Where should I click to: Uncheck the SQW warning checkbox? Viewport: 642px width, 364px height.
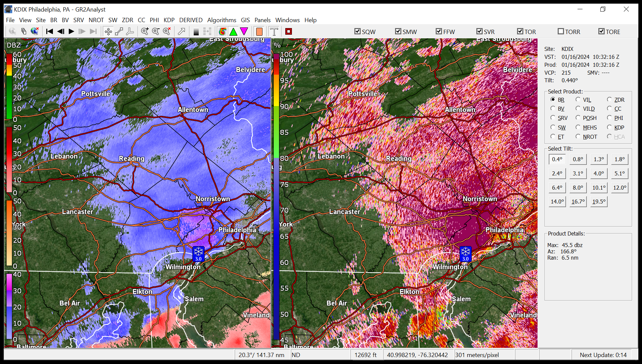[357, 31]
